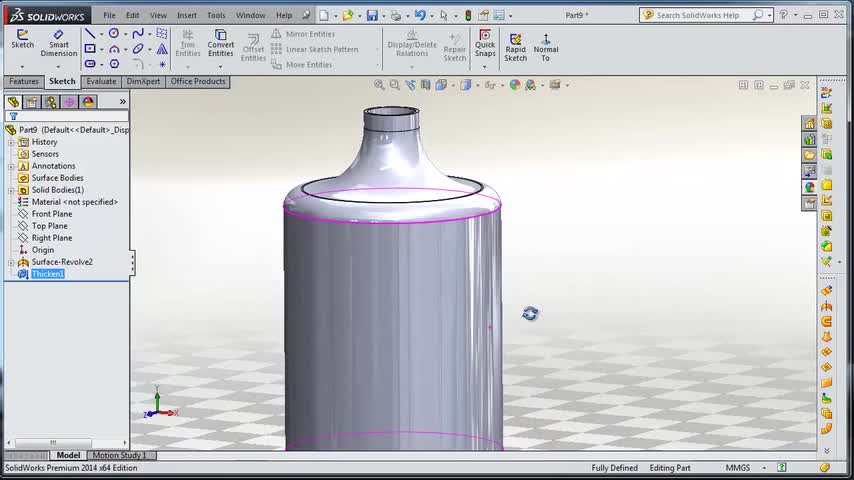Expand the History tree node

tap(11, 142)
